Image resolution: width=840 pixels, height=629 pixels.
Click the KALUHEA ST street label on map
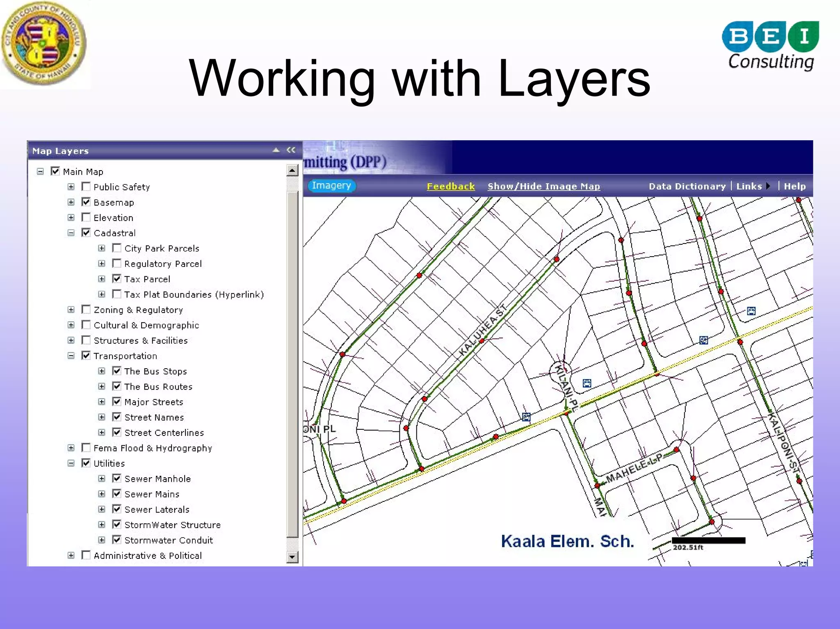pos(483,330)
